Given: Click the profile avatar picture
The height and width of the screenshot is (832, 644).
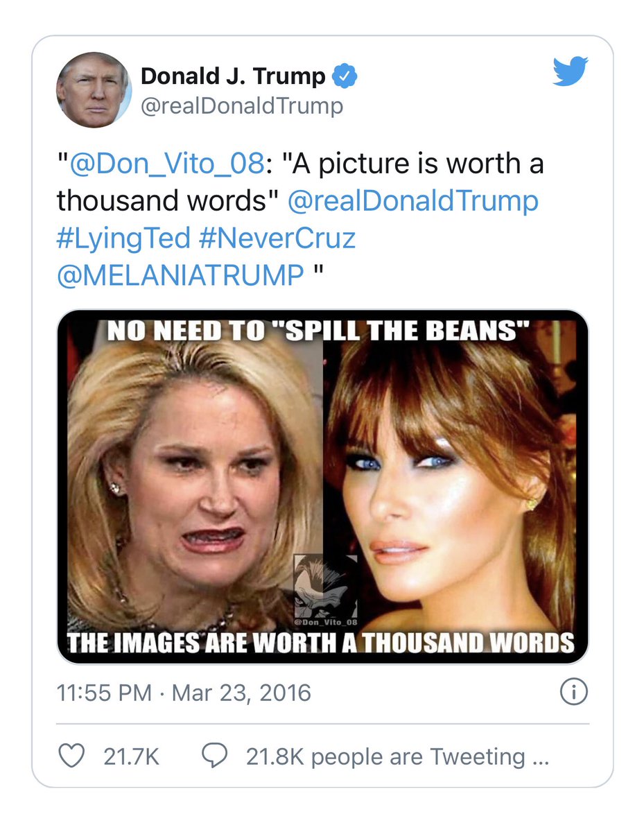Looking at the screenshot, I should coord(94,89).
